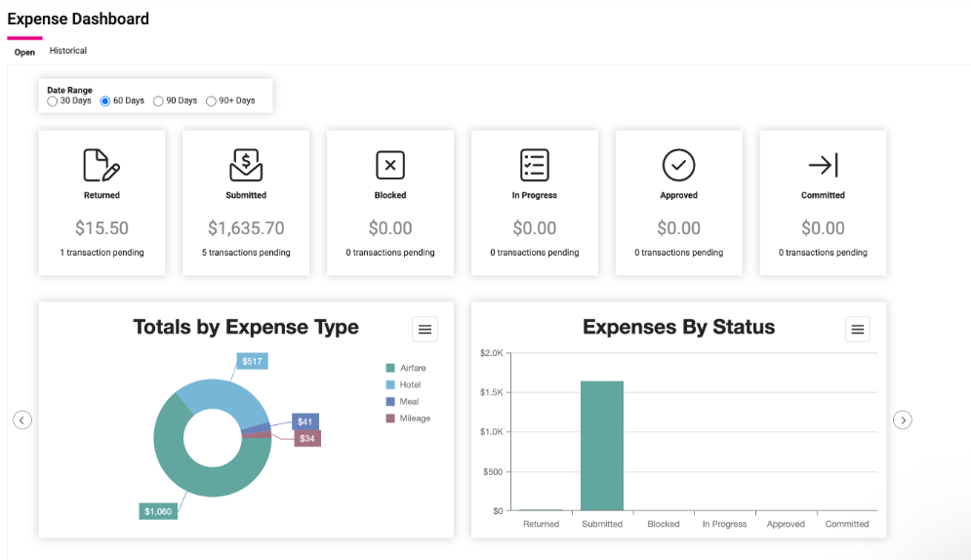Open Expenses By Status chart menu
The width and height of the screenshot is (971, 560).
(x=858, y=330)
